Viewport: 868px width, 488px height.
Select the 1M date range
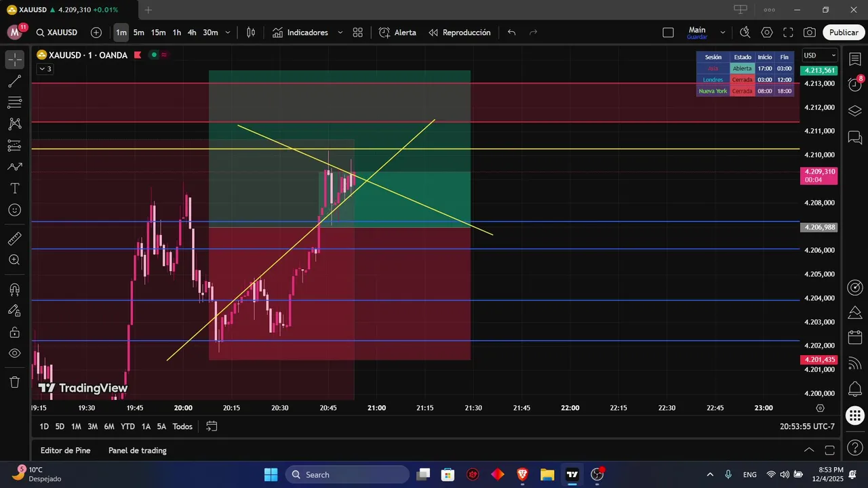76,426
